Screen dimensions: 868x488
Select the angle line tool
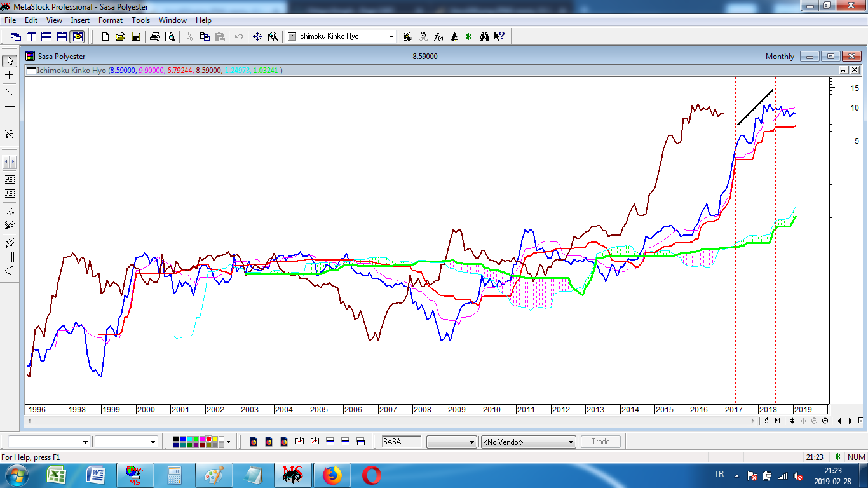10,212
